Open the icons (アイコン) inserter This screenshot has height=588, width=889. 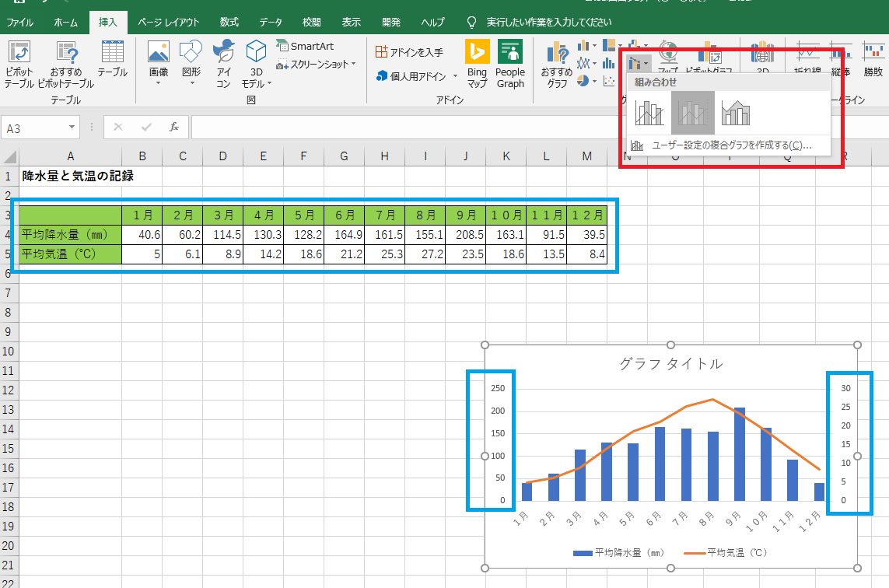(x=223, y=64)
